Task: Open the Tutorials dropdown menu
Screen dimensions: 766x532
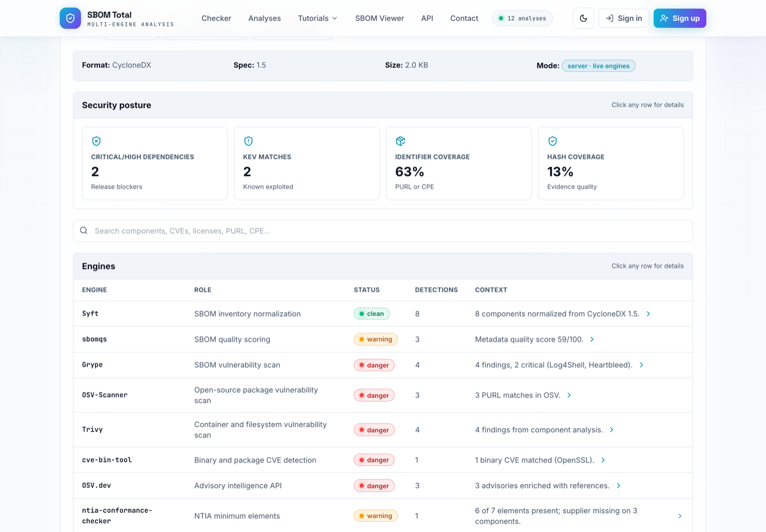Action: point(317,18)
